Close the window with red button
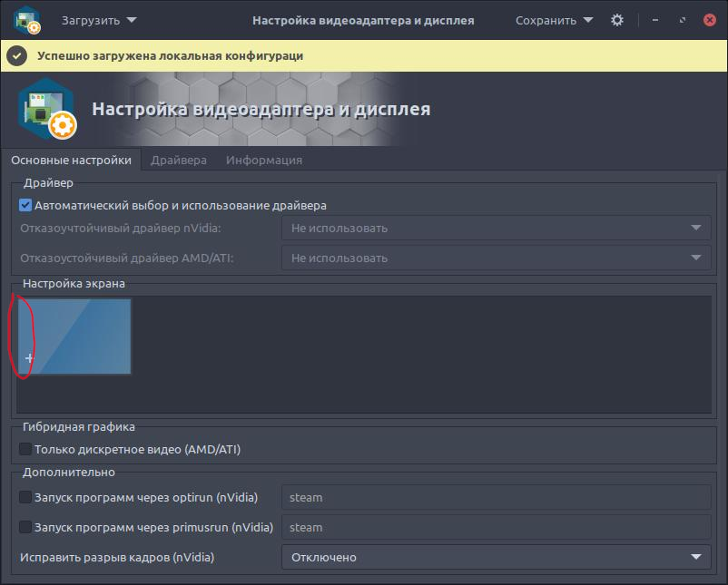This screenshot has width=728, height=585. [708, 20]
